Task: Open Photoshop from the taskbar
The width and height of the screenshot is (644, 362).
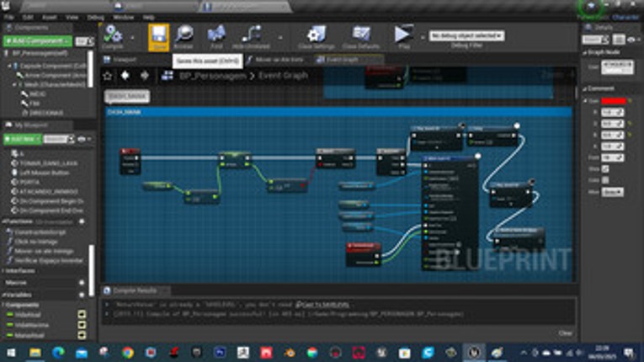Action: coord(220,353)
